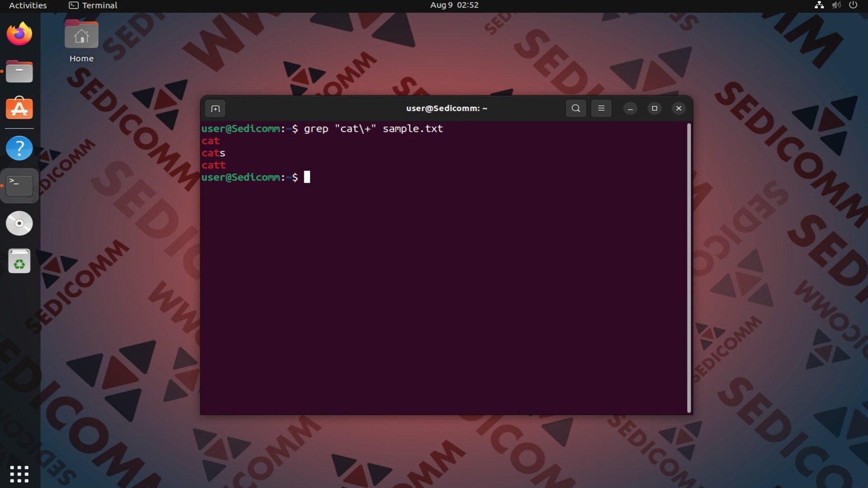Click the power icon in top bar

pos(853,5)
